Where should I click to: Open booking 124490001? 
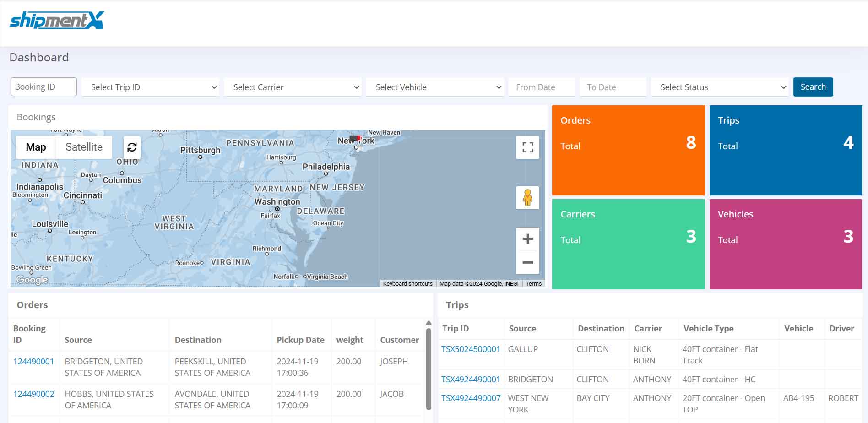click(33, 361)
